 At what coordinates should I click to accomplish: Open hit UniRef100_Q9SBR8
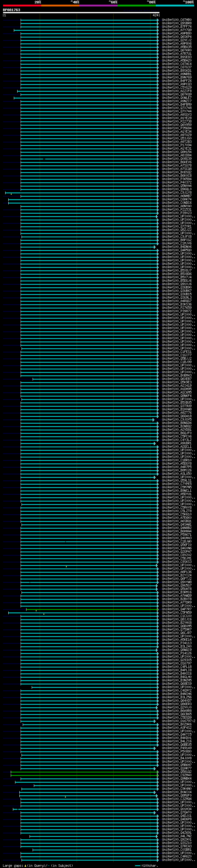point(176,23)
